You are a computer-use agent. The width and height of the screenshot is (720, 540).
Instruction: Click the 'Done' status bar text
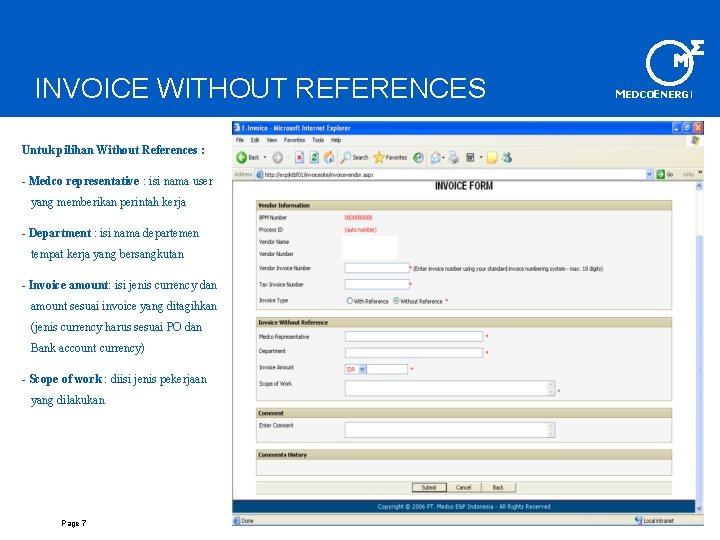(x=248, y=521)
